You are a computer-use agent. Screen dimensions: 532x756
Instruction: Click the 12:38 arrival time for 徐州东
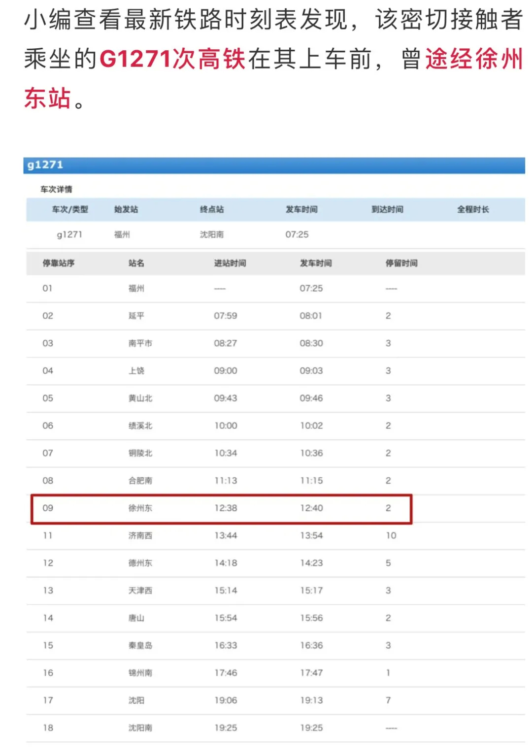pyautogui.click(x=226, y=508)
